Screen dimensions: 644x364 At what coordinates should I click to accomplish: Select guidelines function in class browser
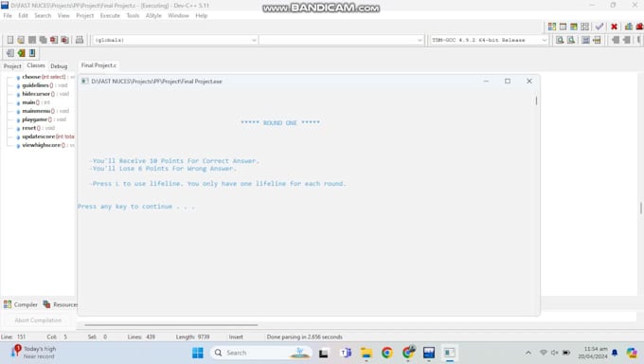tap(42, 85)
